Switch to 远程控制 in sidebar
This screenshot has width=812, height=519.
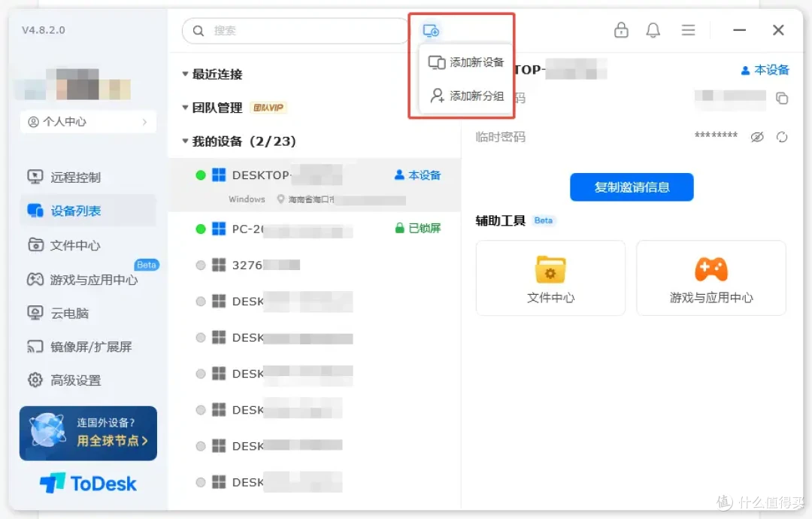pos(88,178)
